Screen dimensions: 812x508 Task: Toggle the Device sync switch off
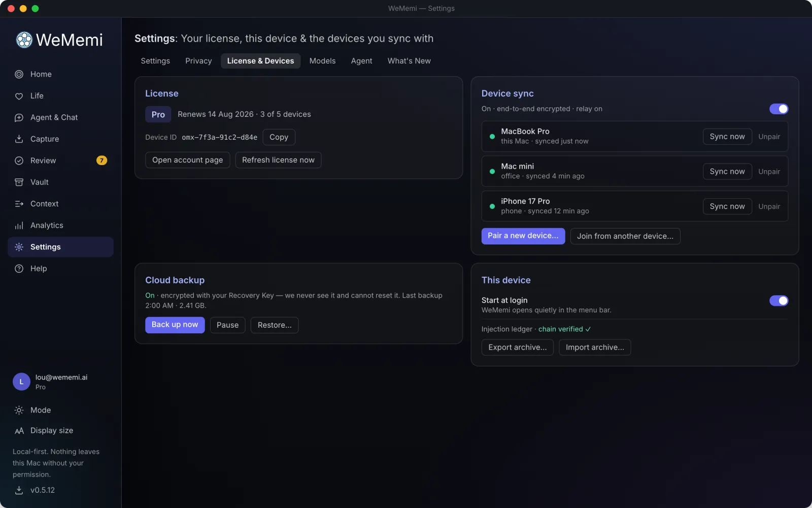(779, 109)
